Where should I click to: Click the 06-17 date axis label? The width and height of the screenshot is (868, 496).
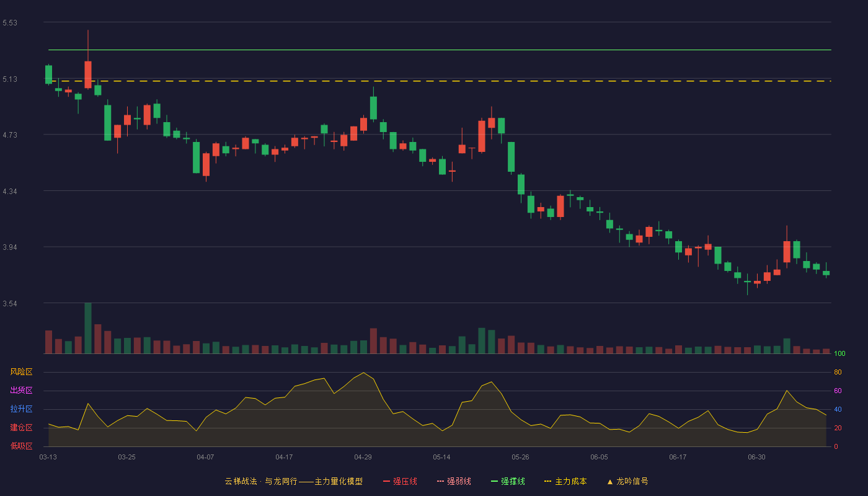pyautogui.click(x=678, y=457)
